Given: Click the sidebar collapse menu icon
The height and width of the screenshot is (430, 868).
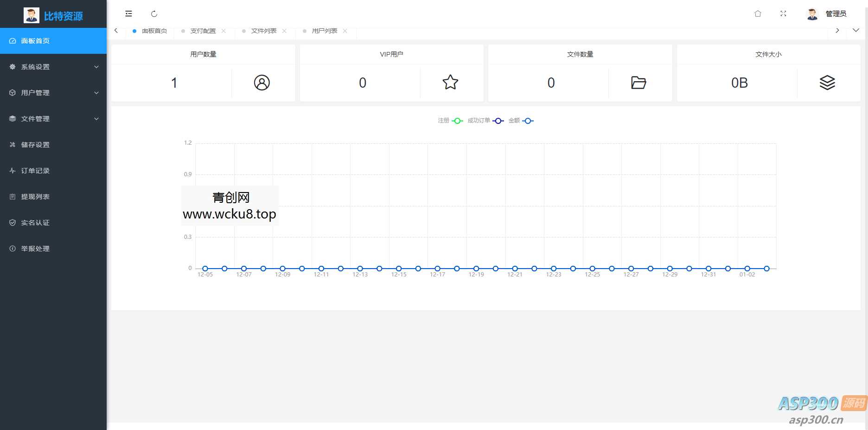Looking at the screenshot, I should click(128, 14).
